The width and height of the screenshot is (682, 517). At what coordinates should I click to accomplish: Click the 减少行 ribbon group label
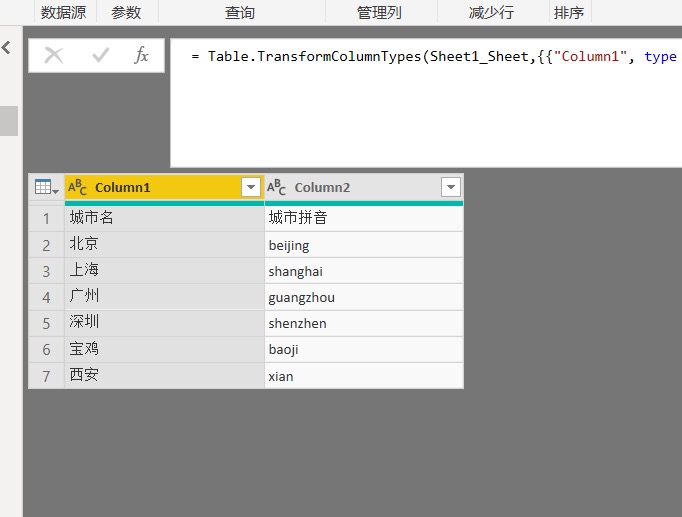(x=491, y=13)
